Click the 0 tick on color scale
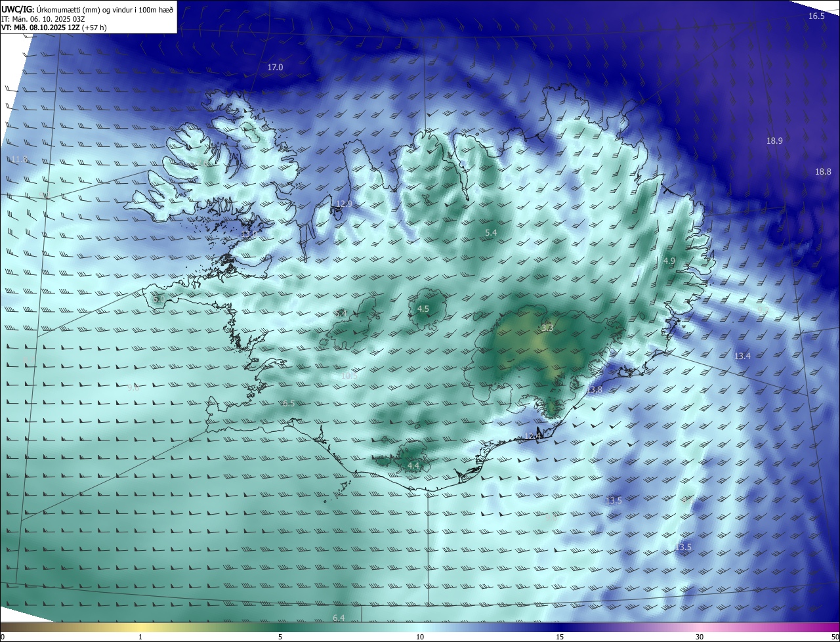This screenshot has height=642, width=840. point(2,637)
